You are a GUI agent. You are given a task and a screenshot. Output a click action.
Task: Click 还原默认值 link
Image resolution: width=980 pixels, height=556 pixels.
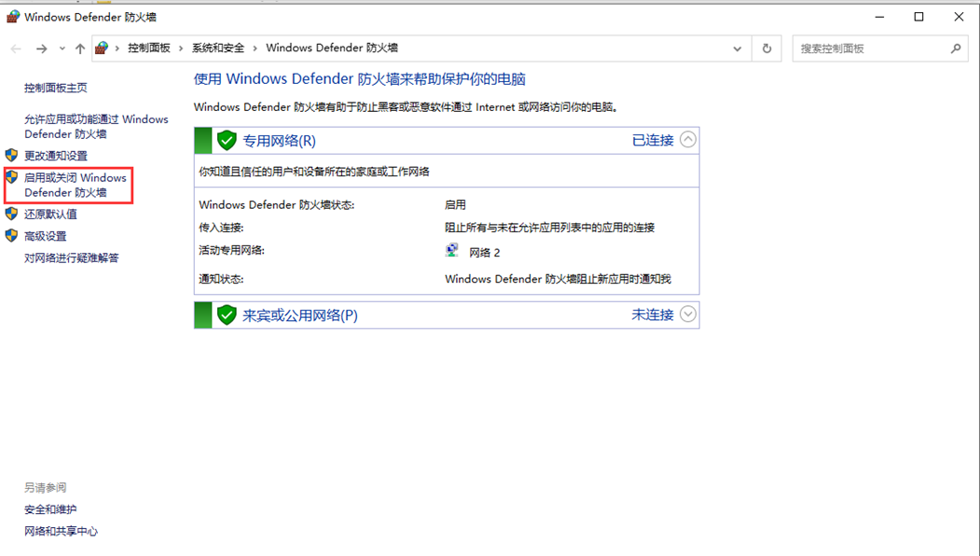[x=50, y=214]
